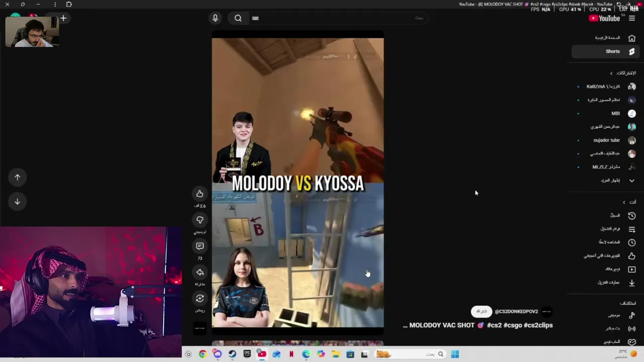The height and width of the screenshot is (362, 644).
Task: Open Live in Explore section
Action: 606,328
